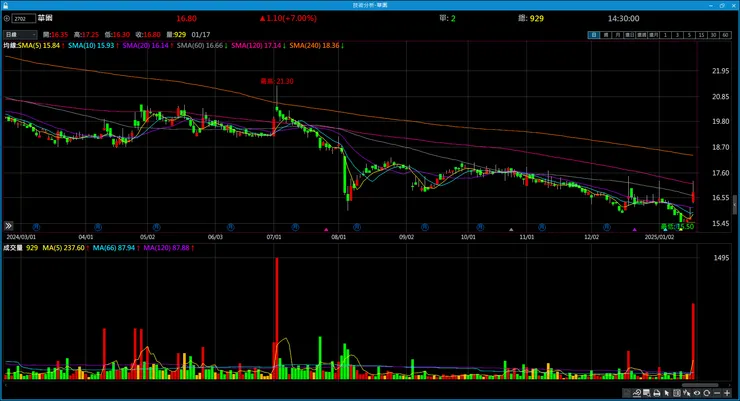Switch to the 5-minute chart button
The image size is (740, 401).
(689, 35)
